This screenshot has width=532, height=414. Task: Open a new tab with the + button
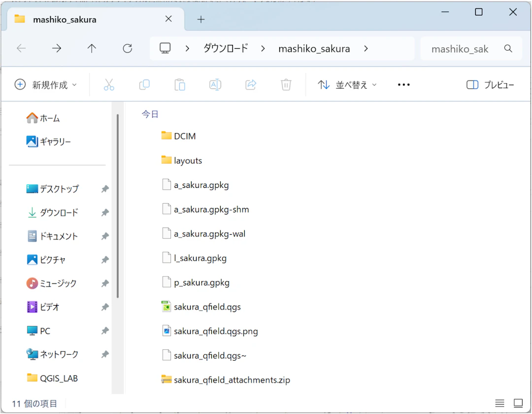(200, 19)
